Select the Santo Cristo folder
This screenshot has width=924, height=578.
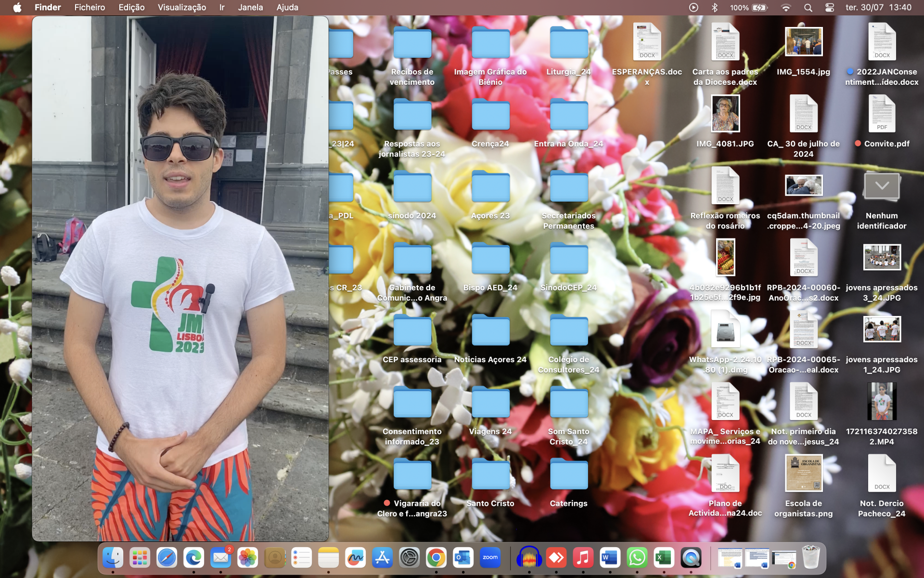490,474
